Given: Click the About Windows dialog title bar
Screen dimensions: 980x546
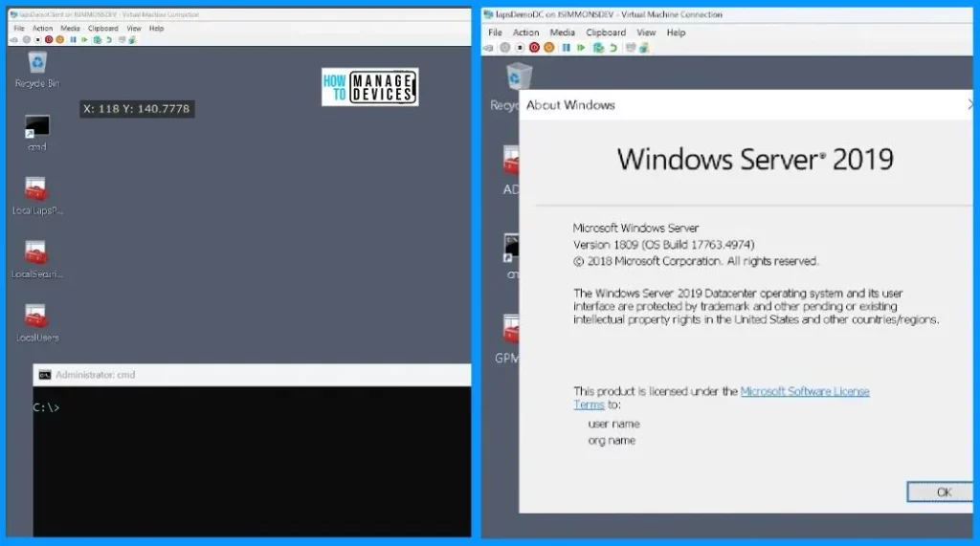Looking at the screenshot, I should (x=746, y=105).
